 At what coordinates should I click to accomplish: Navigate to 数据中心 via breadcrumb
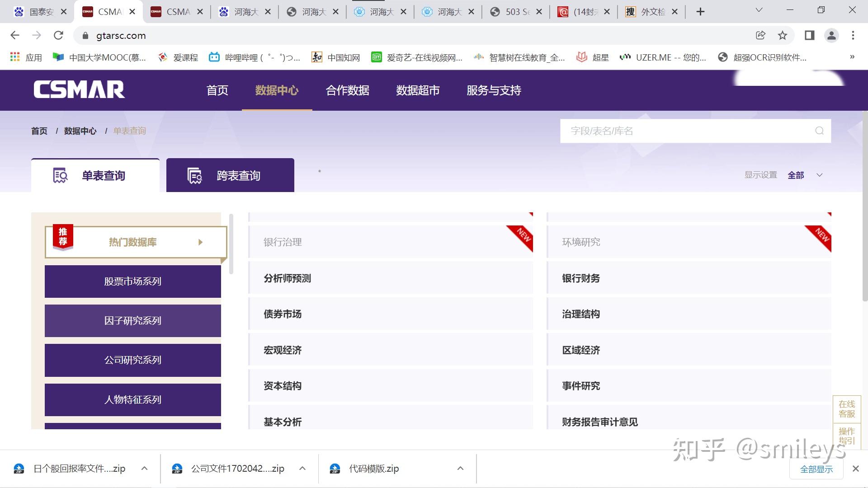pos(80,131)
